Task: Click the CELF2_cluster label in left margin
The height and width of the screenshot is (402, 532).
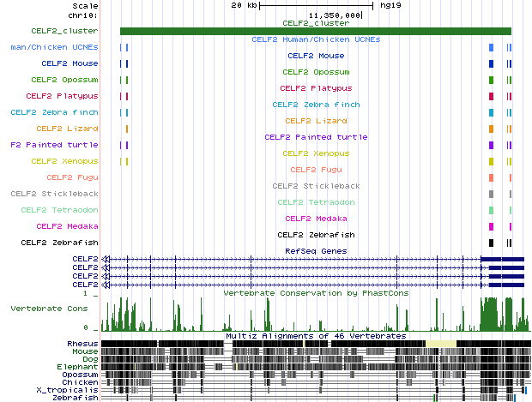Action: pyautogui.click(x=64, y=31)
